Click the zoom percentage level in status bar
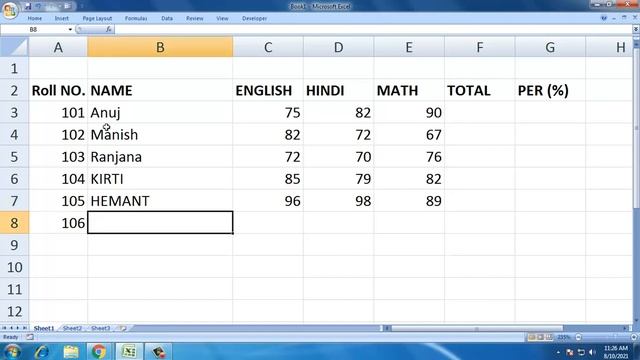640x360 pixels. pos(564,337)
